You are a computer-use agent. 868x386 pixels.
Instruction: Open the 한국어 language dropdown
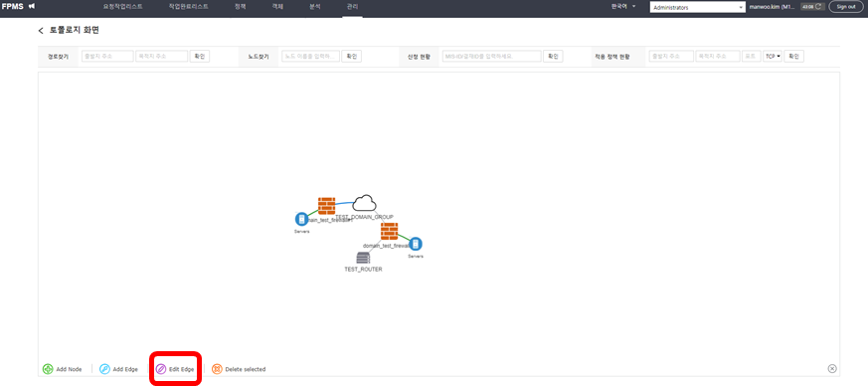(x=623, y=7)
